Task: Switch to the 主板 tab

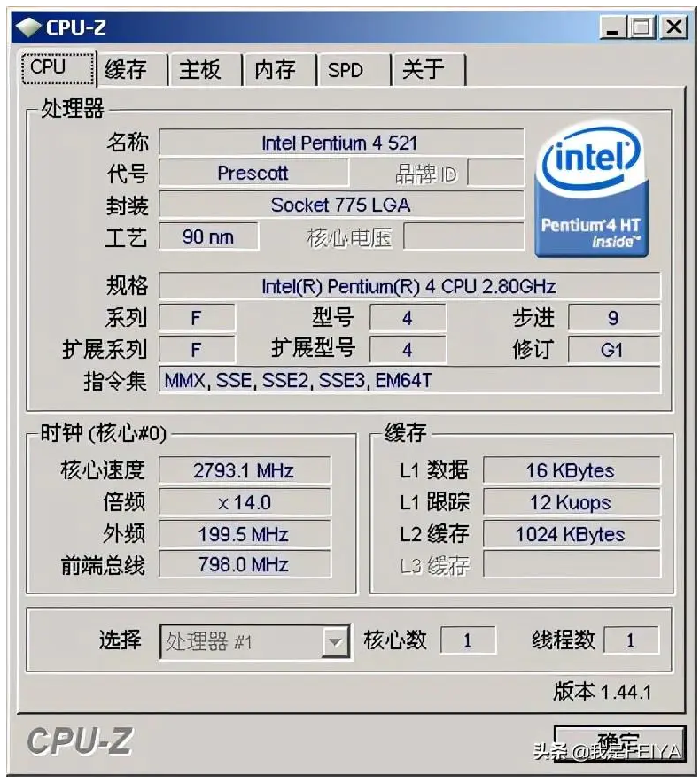Action: (200, 69)
